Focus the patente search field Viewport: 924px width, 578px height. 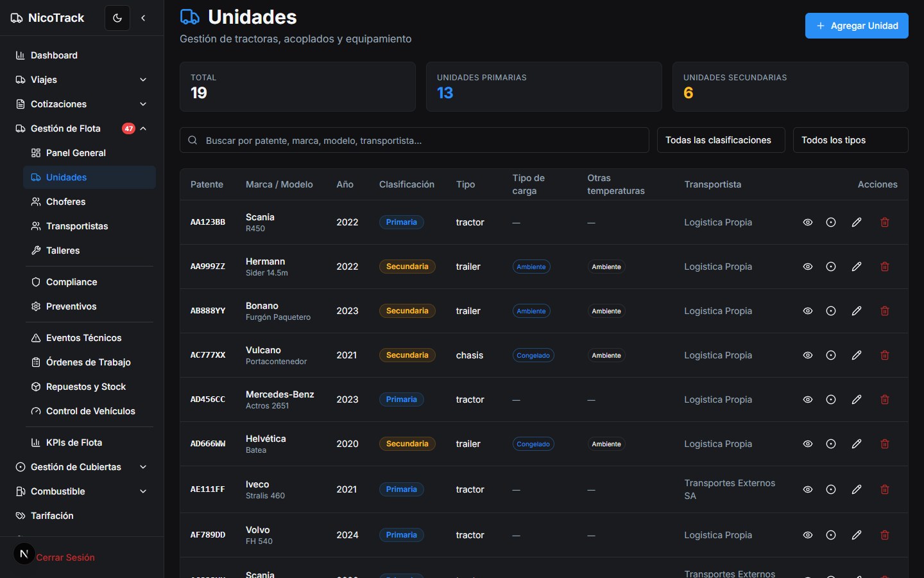tap(415, 140)
